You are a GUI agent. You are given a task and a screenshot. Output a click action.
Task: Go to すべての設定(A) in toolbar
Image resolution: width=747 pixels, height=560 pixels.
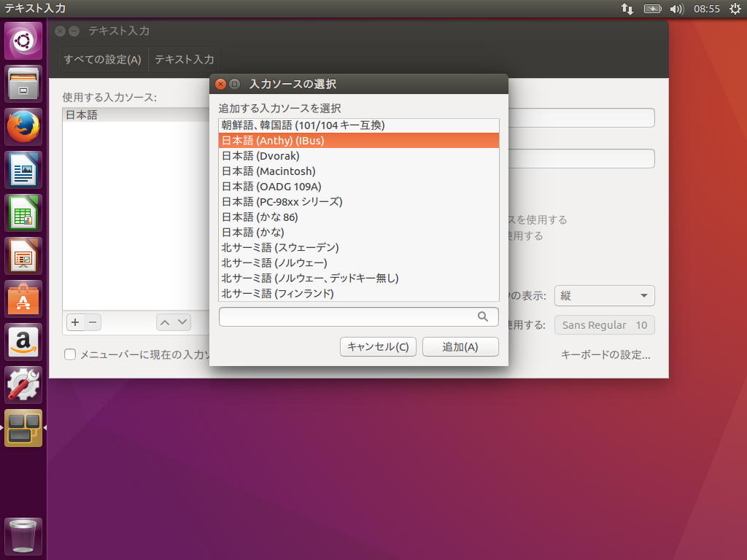[x=102, y=60]
